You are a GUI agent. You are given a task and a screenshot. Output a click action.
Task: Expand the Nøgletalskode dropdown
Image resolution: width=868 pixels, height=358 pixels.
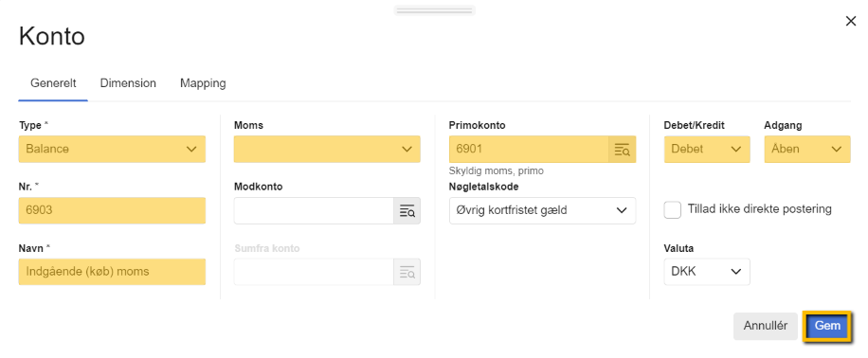(542, 211)
